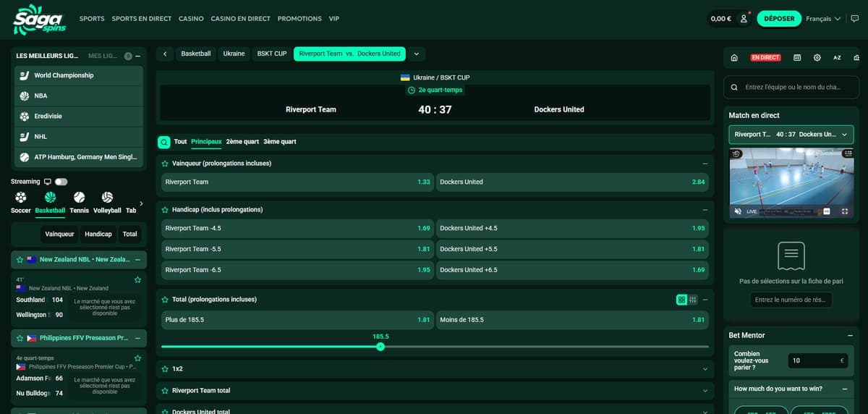Select Moins de 185.5 total
Viewport: 868px width, 414px height.
(x=572, y=320)
